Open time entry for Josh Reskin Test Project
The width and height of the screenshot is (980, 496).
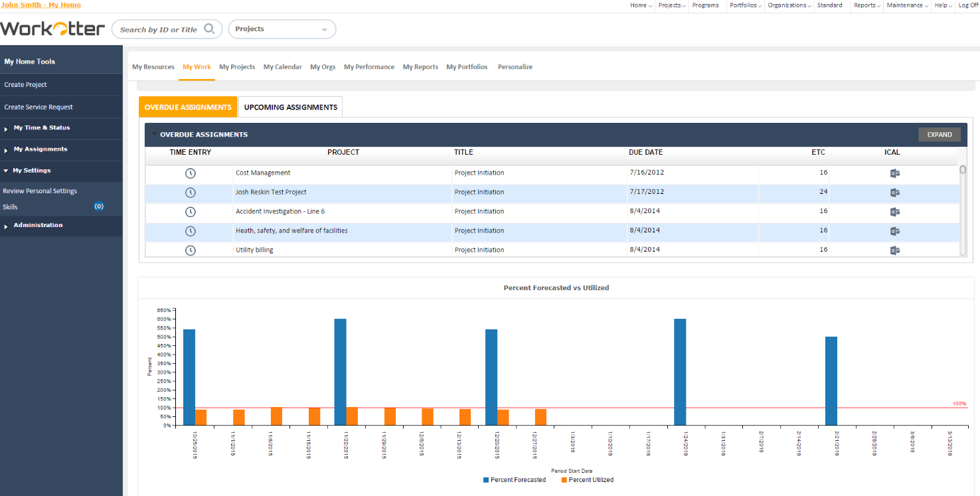pos(190,193)
